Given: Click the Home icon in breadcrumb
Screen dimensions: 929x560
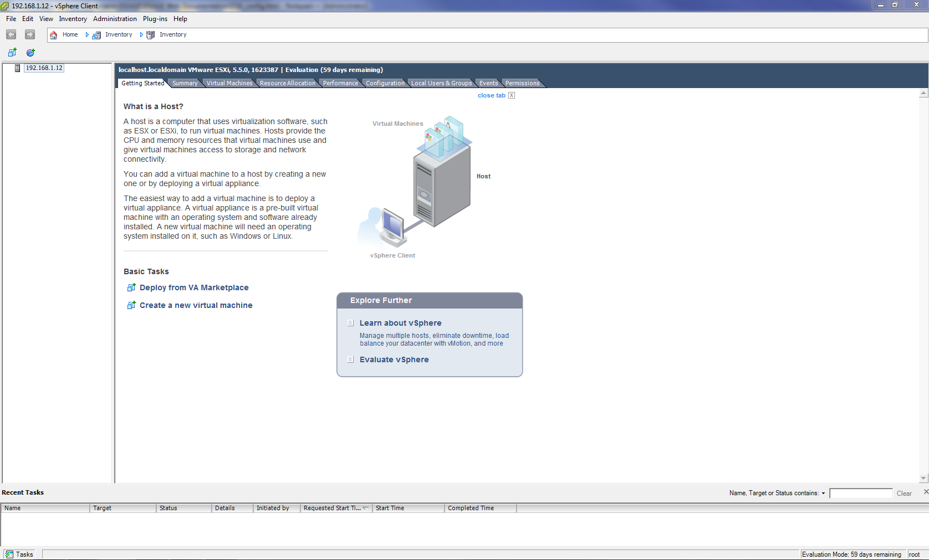Looking at the screenshot, I should coord(54,35).
